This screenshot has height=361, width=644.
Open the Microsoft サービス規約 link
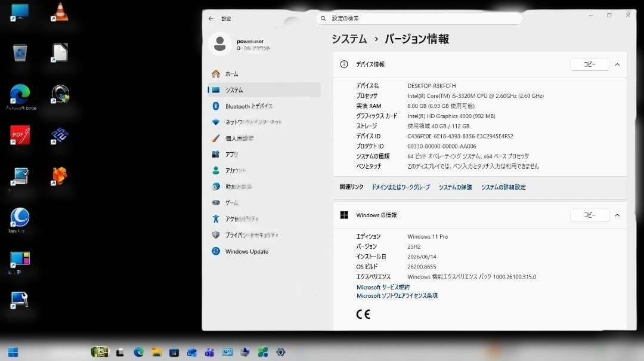pyautogui.click(x=383, y=288)
